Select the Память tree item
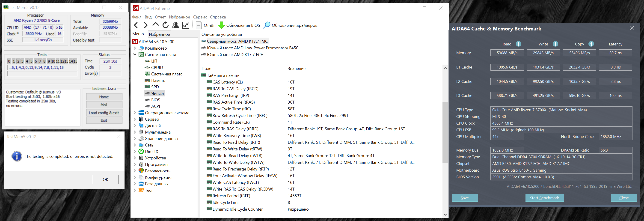 tap(158, 81)
